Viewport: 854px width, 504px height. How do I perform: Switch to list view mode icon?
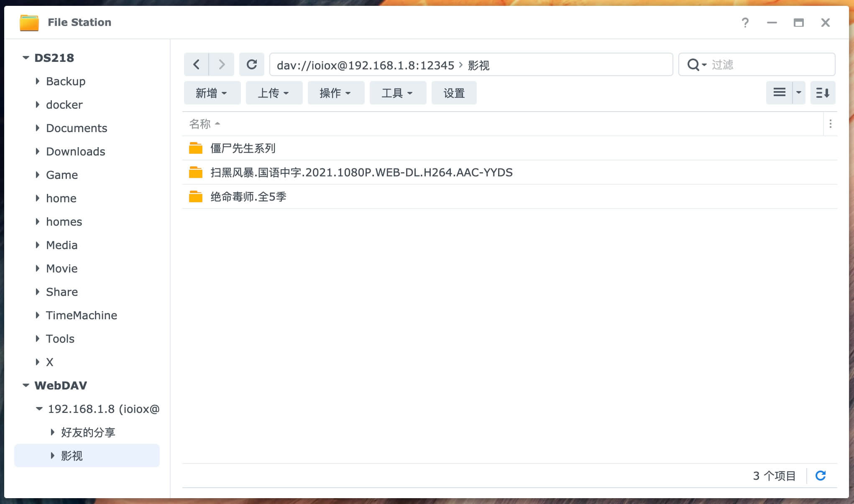(779, 92)
